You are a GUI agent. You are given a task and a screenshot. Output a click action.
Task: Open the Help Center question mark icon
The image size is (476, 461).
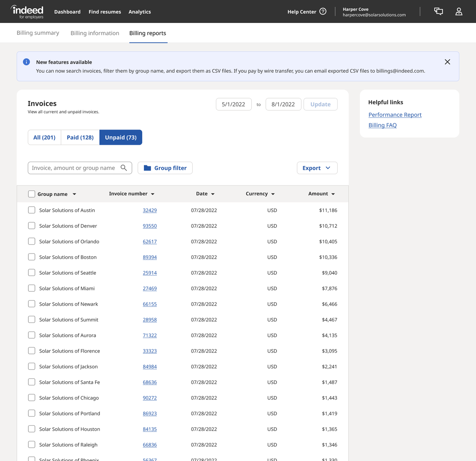click(x=323, y=11)
